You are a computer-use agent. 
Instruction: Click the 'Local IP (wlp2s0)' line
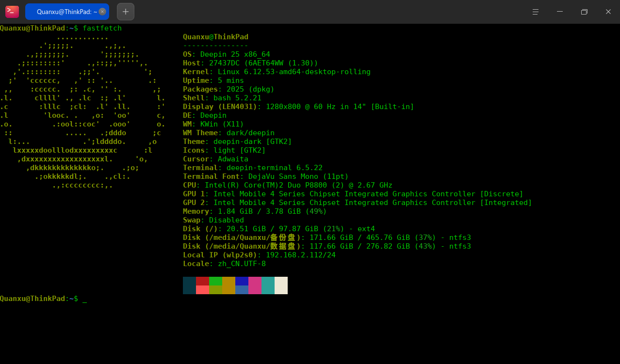pos(259,255)
